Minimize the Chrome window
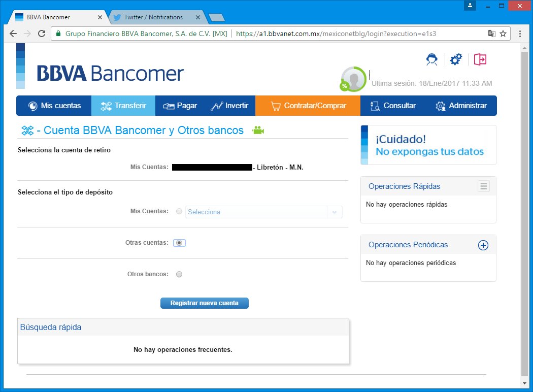The width and height of the screenshot is (533, 392). (487, 6)
